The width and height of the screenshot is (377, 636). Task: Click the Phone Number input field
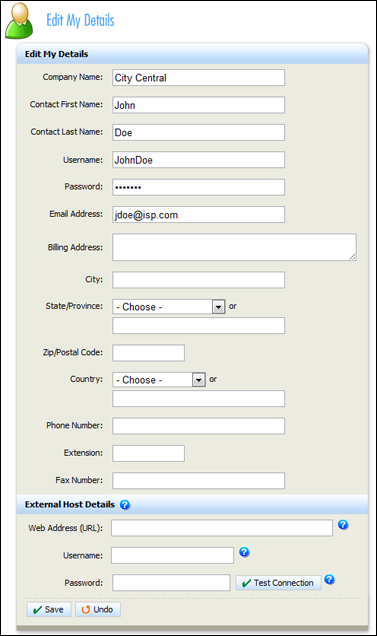(198, 426)
